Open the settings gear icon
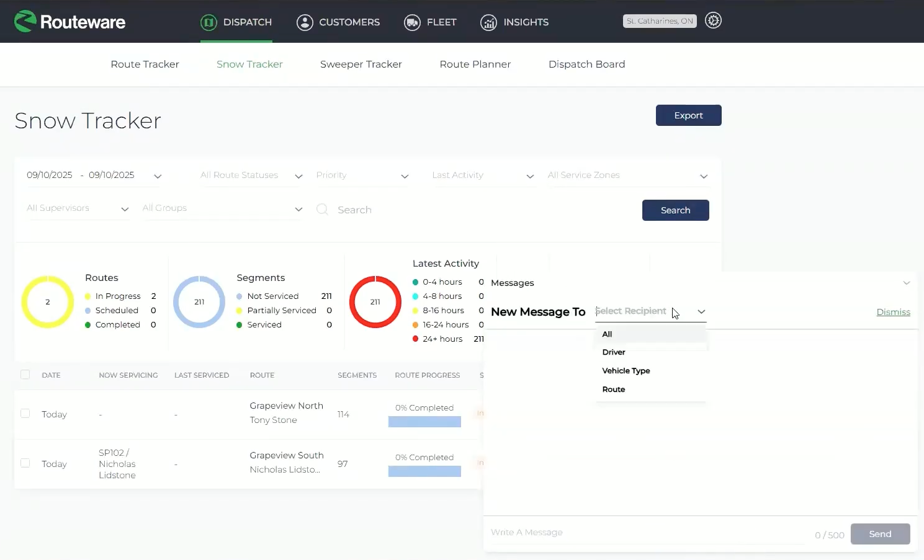 pyautogui.click(x=714, y=20)
